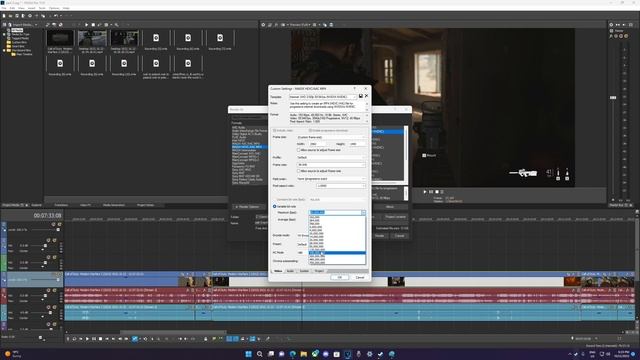The height and width of the screenshot is (360, 640).
Task: Pause playback in the video preview transport
Action: coord(431,191)
